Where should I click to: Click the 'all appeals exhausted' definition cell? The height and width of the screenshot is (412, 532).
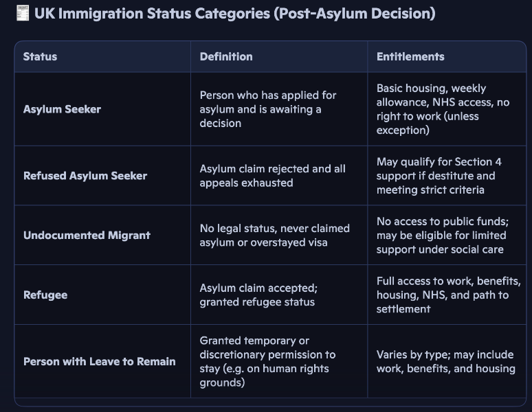[272, 176]
